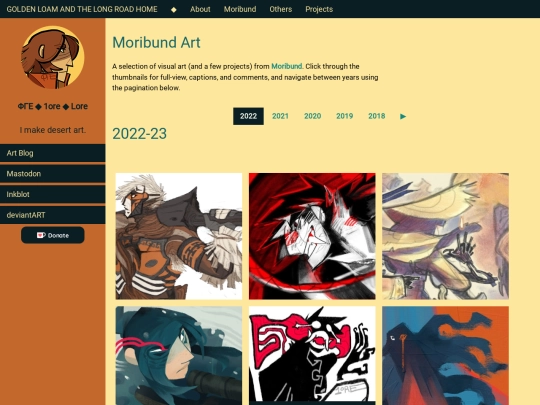
Task: Select the 2022 year page
Action: 248,116
